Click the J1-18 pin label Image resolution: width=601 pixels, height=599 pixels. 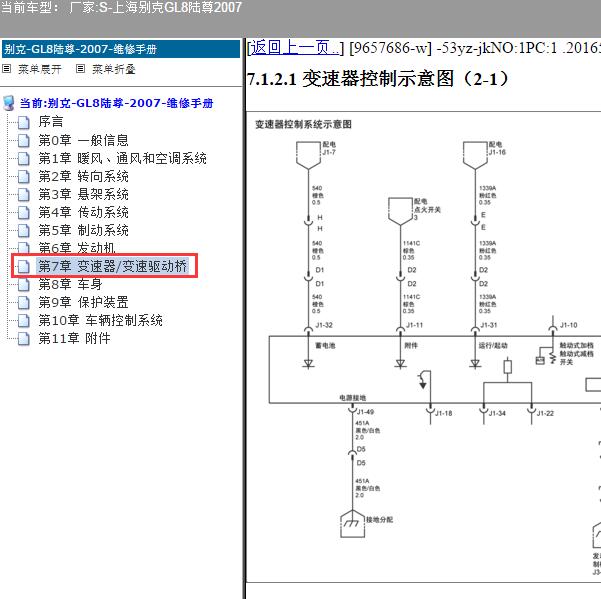tap(443, 413)
